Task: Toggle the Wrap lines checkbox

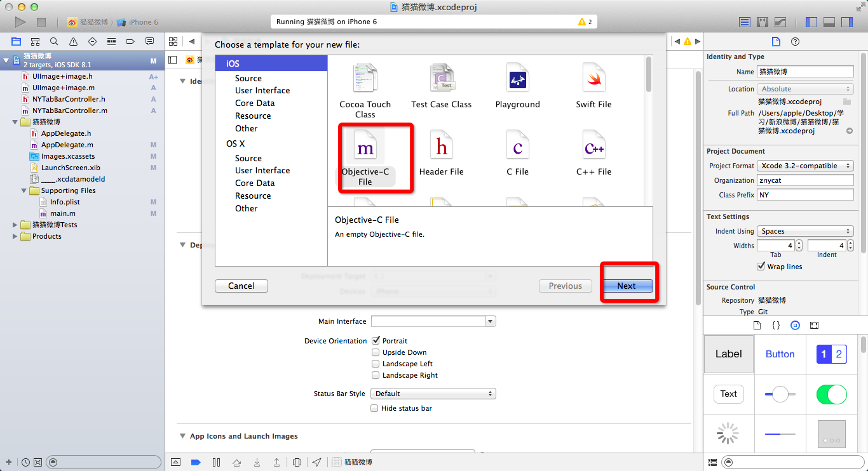Action: pyautogui.click(x=761, y=266)
